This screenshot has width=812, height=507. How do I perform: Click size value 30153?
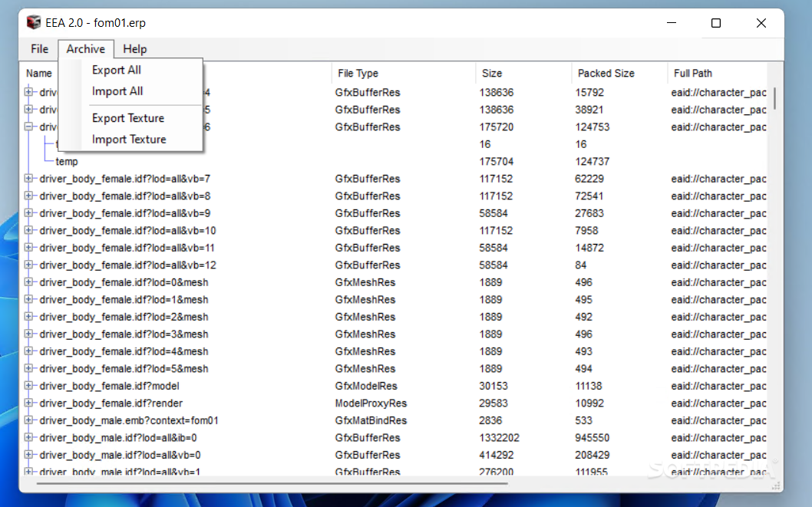pyautogui.click(x=493, y=386)
